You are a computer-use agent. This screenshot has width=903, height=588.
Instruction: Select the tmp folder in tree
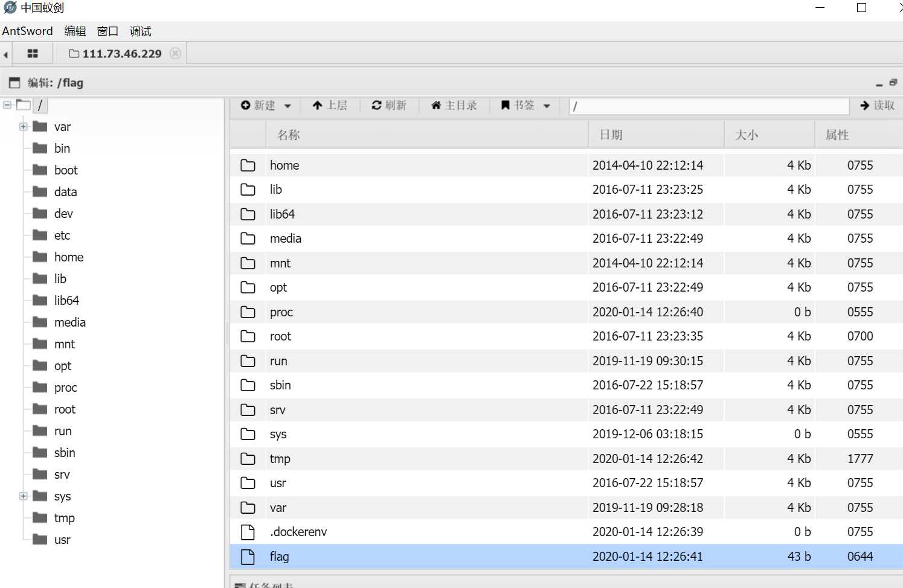coord(64,518)
